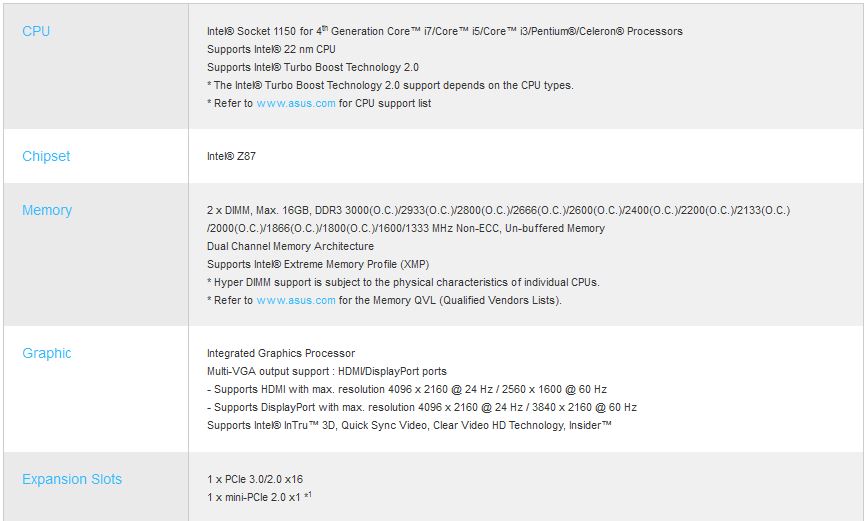The height and width of the screenshot is (521, 865).
Task: Click the Turbo Boost depends on CPU types note
Action: click(x=390, y=85)
